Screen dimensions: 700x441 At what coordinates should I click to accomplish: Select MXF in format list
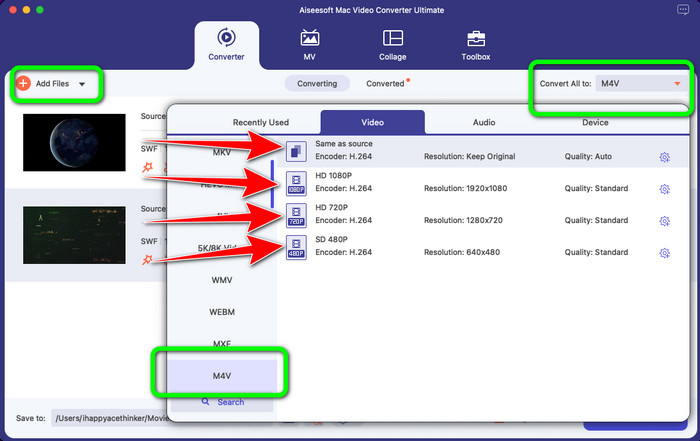click(222, 344)
